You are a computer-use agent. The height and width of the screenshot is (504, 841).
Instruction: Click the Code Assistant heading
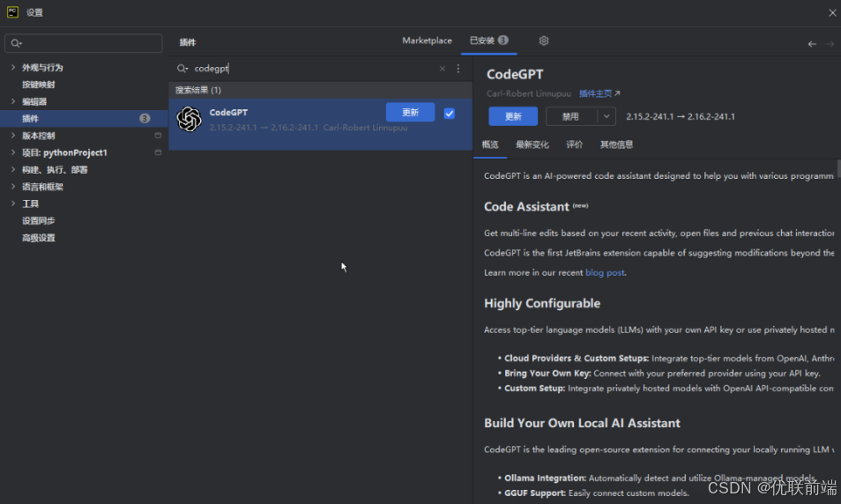(526, 207)
